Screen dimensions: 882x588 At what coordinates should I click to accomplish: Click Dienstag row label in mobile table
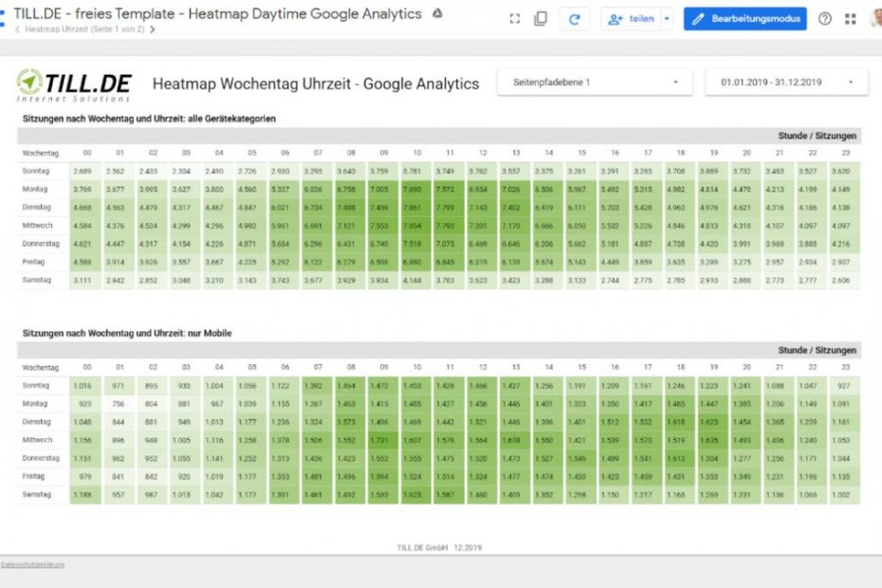(37, 421)
